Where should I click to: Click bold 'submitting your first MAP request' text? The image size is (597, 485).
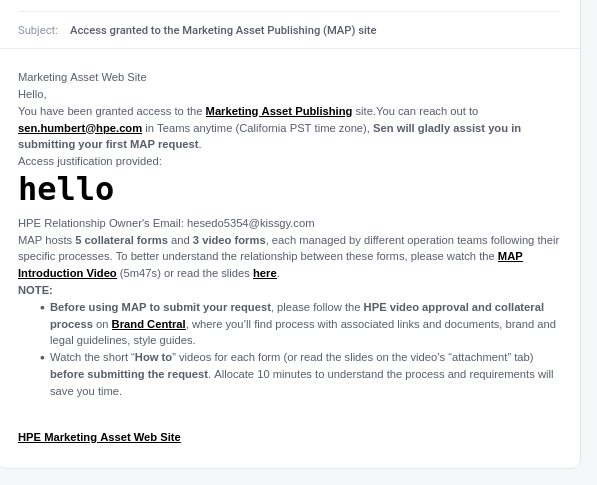pos(108,145)
